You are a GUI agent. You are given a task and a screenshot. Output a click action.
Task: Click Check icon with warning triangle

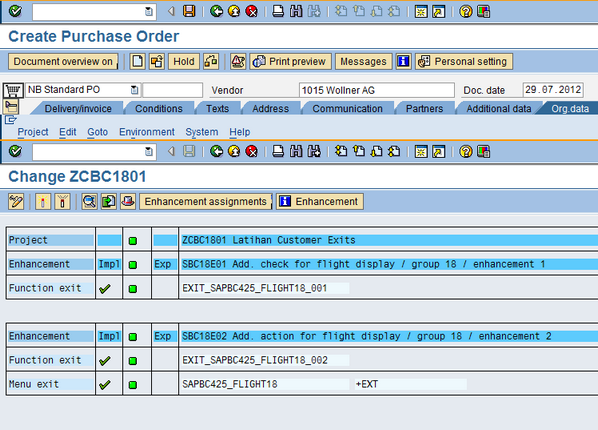click(x=238, y=61)
